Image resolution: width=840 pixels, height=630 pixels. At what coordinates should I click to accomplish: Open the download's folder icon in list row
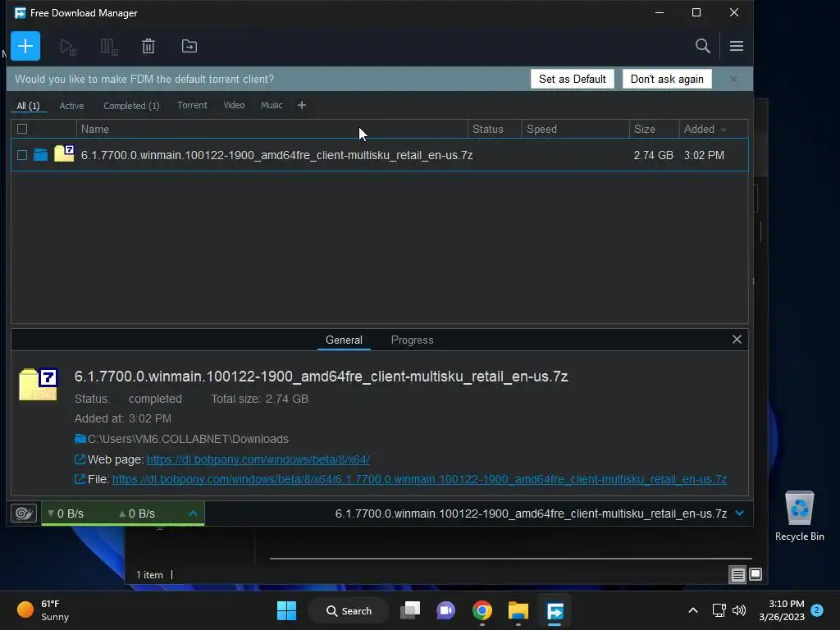pos(41,155)
